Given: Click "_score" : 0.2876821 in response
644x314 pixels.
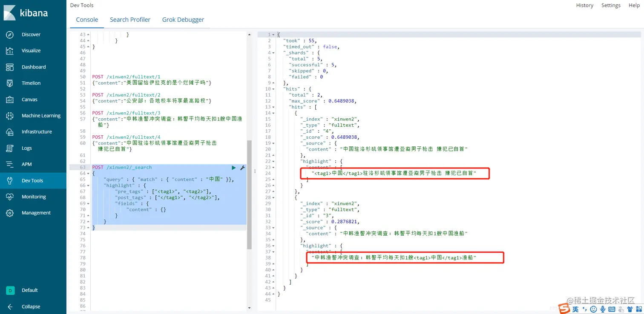Looking at the screenshot, I should coord(330,222).
